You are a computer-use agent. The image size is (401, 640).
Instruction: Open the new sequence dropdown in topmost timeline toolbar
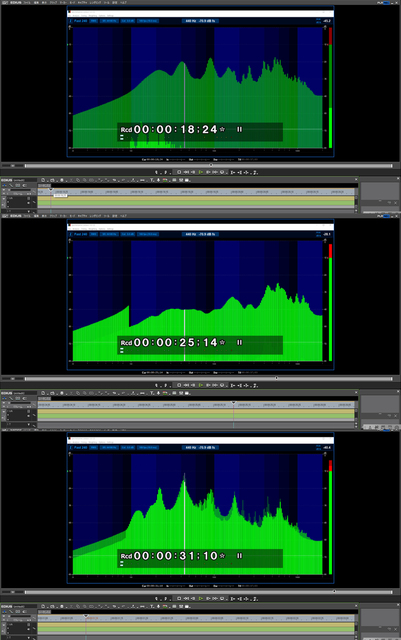pos(43,180)
